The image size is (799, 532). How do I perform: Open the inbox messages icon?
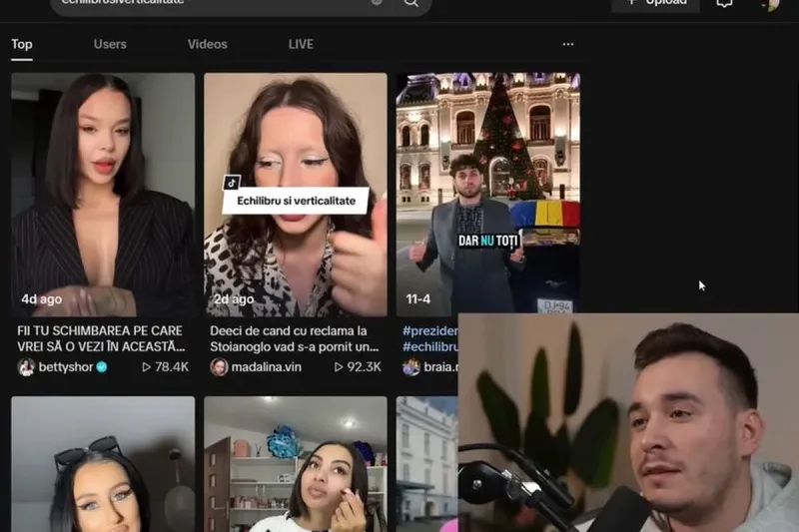click(x=724, y=3)
